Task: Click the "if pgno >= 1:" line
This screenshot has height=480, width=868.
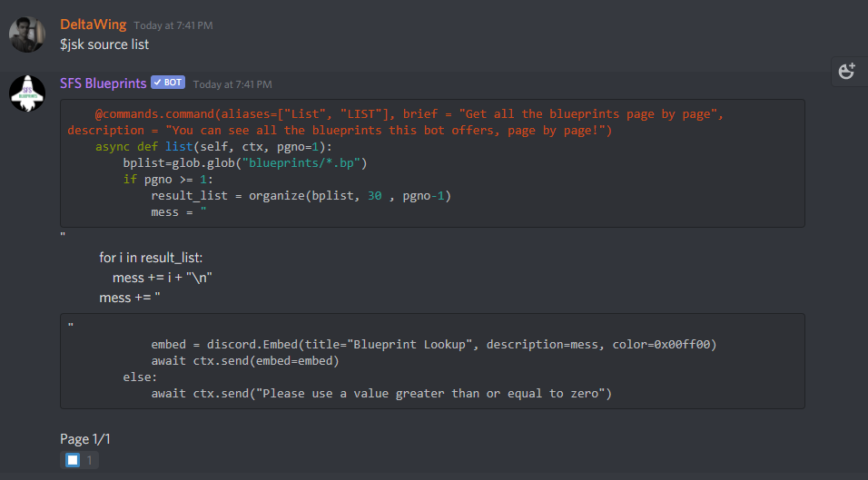Action: (x=168, y=180)
